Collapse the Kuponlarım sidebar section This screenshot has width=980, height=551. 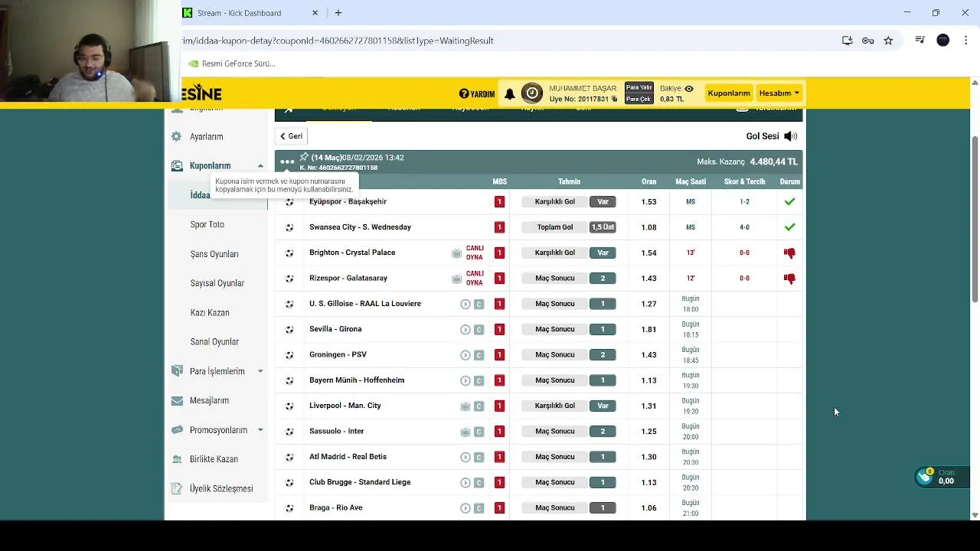click(x=260, y=166)
